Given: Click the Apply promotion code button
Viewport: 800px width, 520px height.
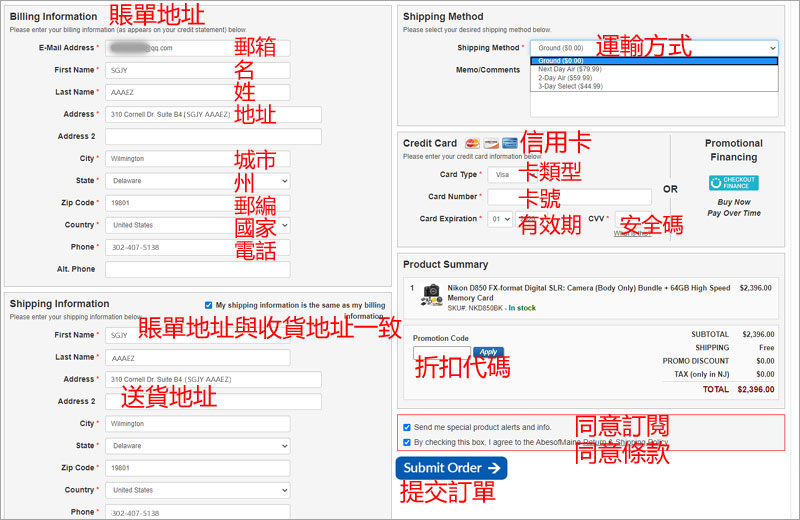Looking at the screenshot, I should coord(487,352).
